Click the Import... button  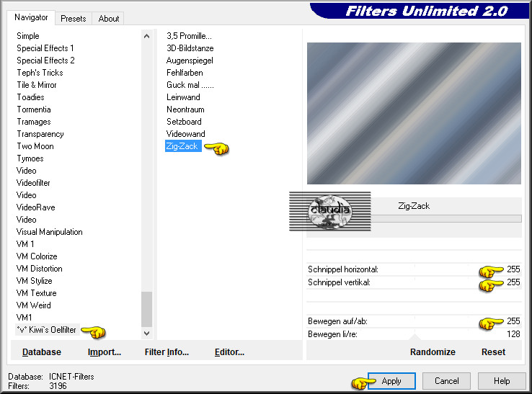coord(105,352)
